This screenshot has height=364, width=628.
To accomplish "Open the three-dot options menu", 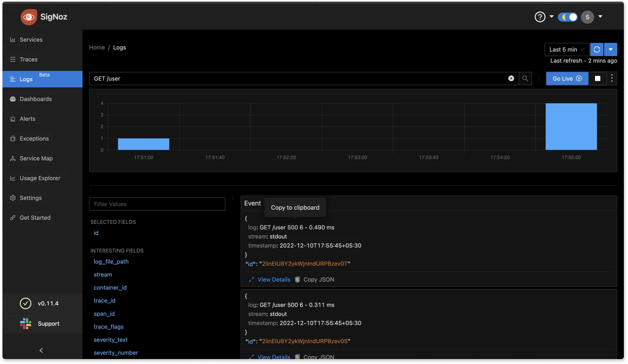I will coord(612,78).
